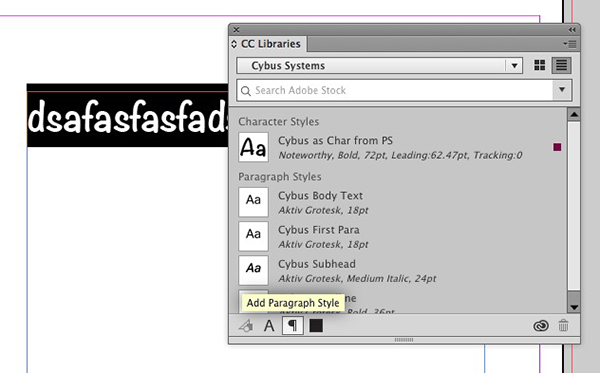Collapse panel with double-arrow icon
The image size is (600, 373).
click(572, 30)
